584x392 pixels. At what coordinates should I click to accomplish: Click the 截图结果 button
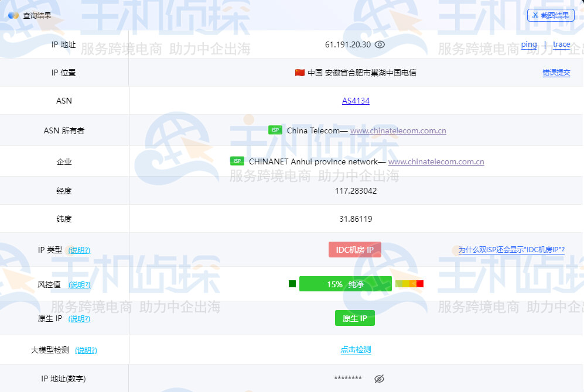550,16
